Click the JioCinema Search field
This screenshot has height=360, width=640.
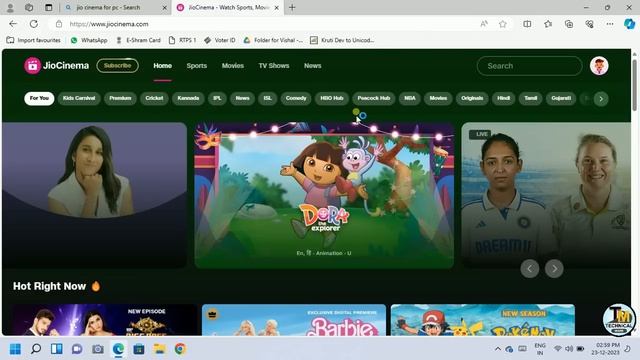coord(529,66)
